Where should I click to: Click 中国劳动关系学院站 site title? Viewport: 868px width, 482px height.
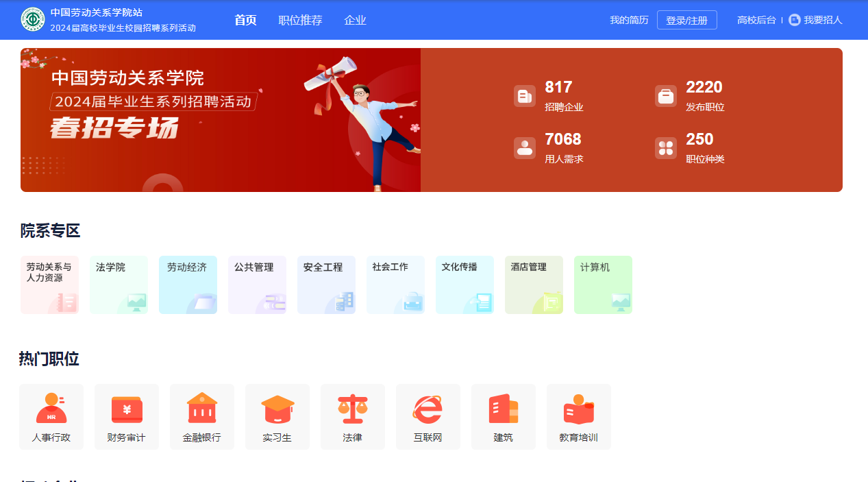coord(97,12)
